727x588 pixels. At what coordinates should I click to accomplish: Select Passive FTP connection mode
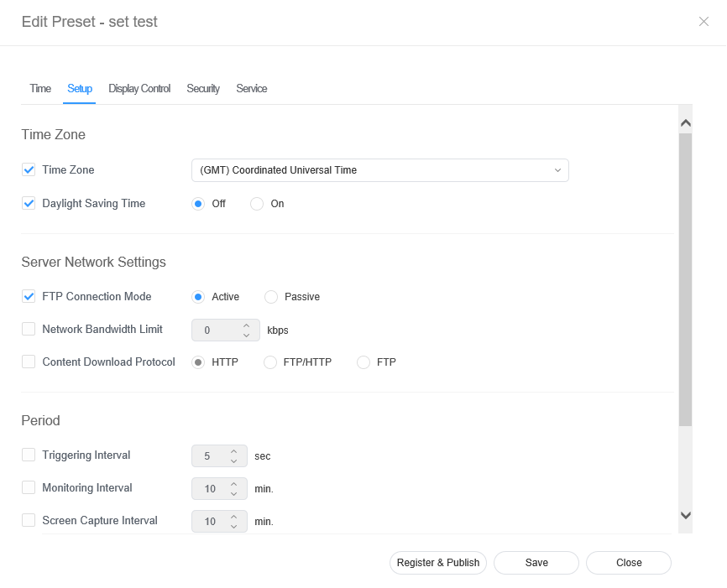point(271,297)
